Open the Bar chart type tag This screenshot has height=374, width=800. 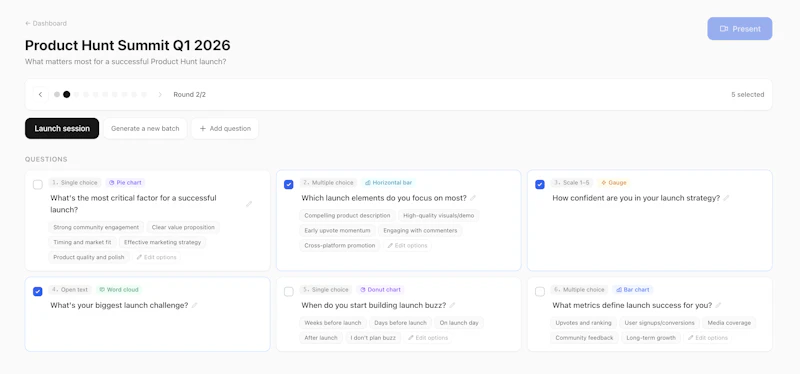coord(633,290)
